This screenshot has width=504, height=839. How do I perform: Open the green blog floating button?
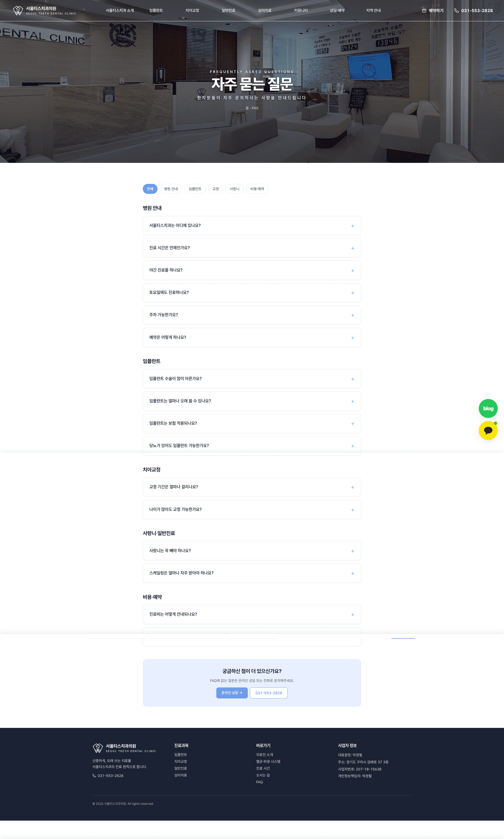coord(488,408)
